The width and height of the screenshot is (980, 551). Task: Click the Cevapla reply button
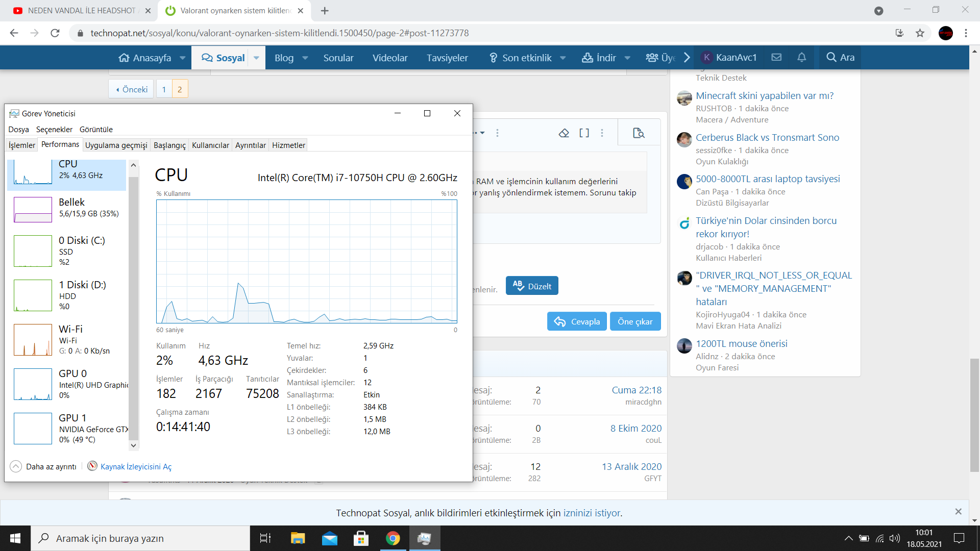[577, 321]
